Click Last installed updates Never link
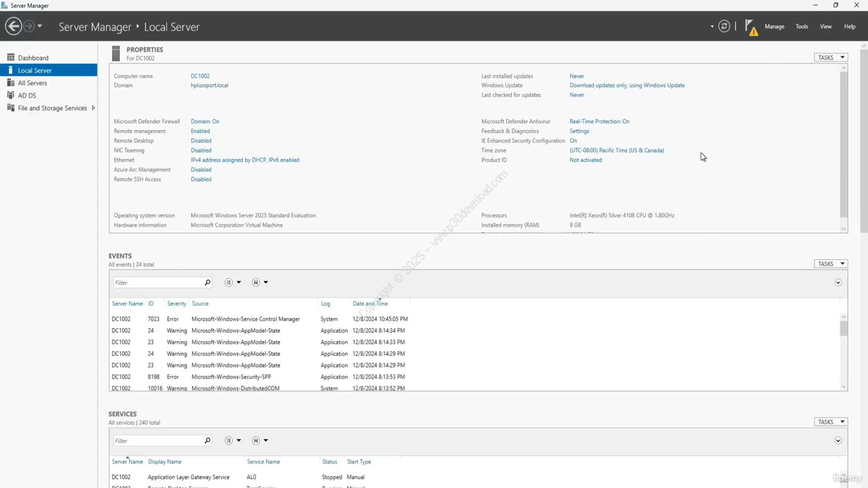The height and width of the screenshot is (488, 868). click(x=576, y=76)
